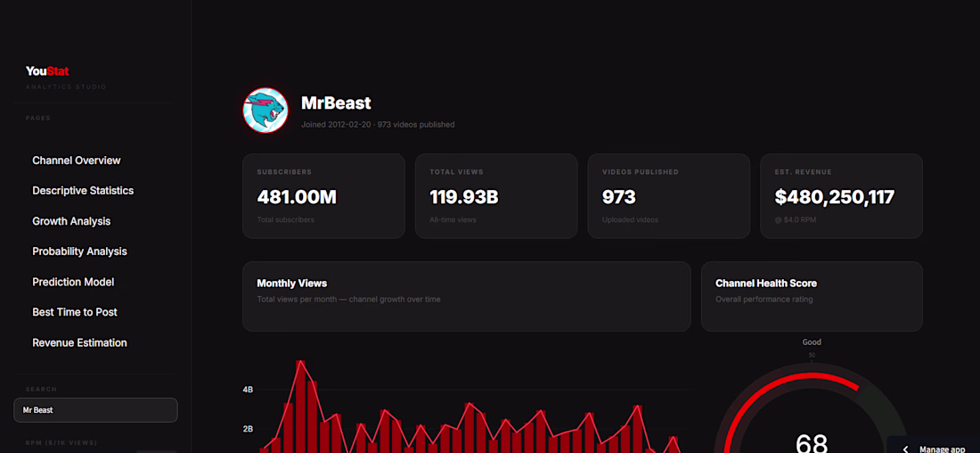This screenshot has width=980, height=453.
Task: Click the chevron beside Manage app
Action: 905,449
